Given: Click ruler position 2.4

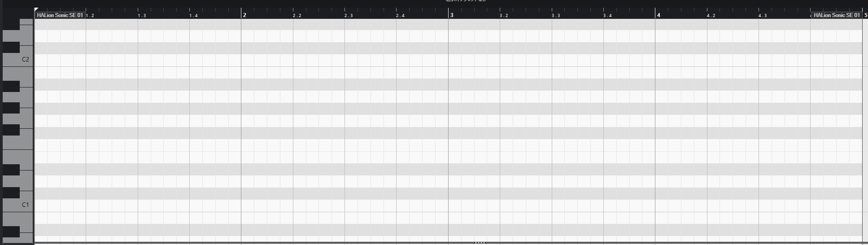Looking at the screenshot, I should point(400,16).
